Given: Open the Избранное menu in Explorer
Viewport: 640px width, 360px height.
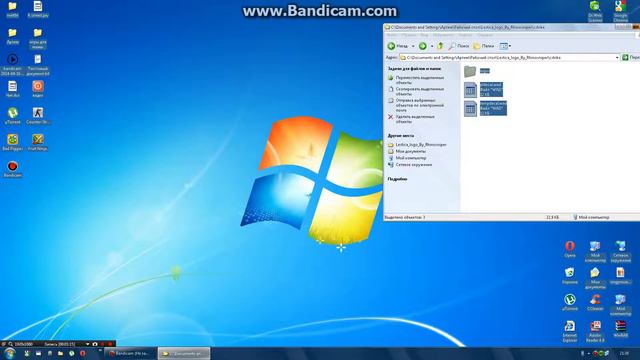Looking at the screenshot, I should tap(443, 36).
